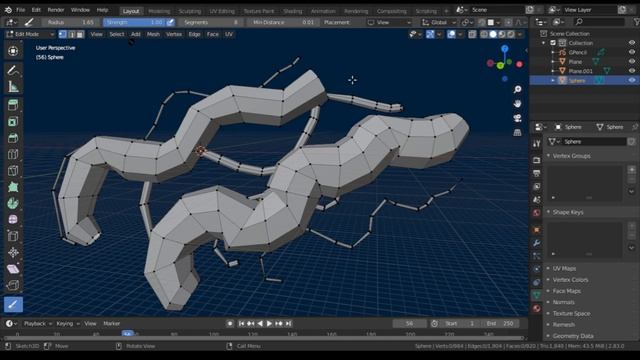Open the Active Tool properties tab

[x=537, y=144]
